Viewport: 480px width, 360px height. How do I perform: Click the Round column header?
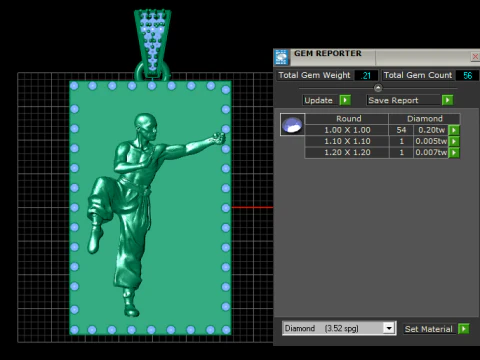point(348,119)
